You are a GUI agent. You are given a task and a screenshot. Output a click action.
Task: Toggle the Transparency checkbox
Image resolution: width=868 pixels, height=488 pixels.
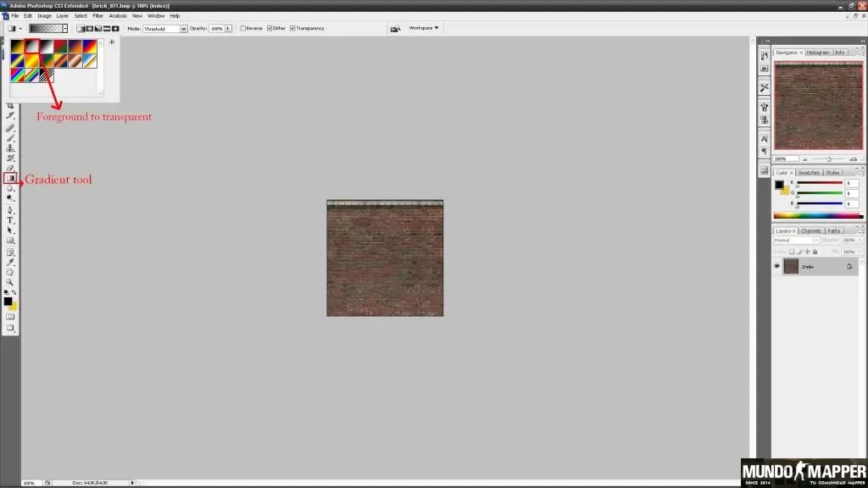(x=292, y=28)
